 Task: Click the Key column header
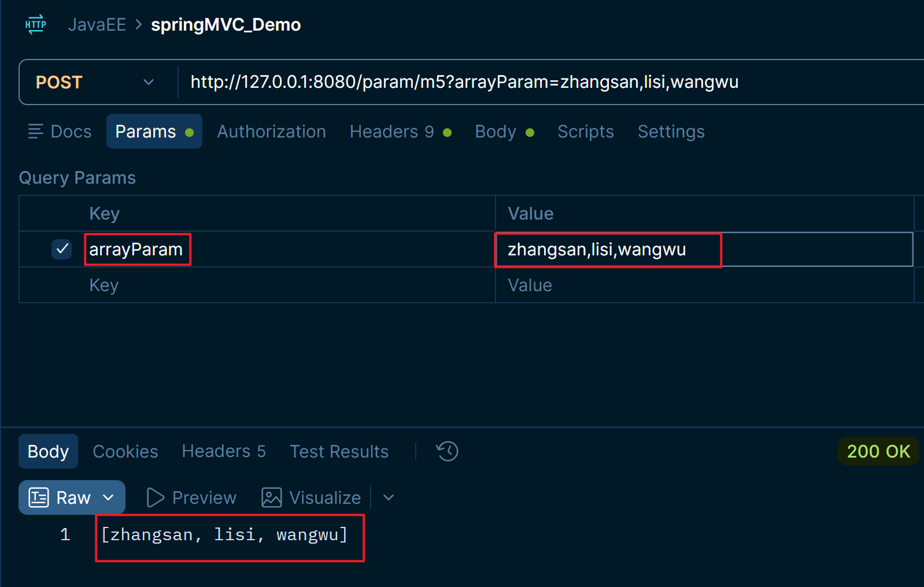pyautogui.click(x=104, y=214)
